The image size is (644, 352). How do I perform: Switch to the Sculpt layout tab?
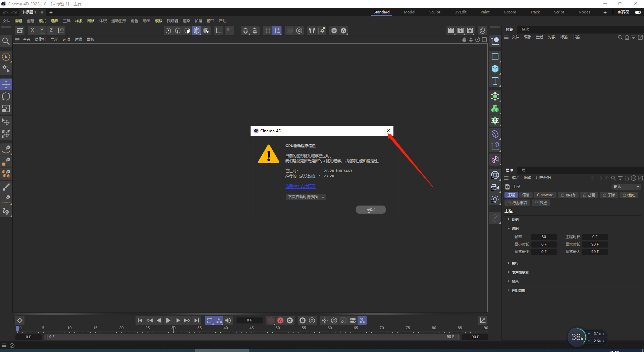435,12
